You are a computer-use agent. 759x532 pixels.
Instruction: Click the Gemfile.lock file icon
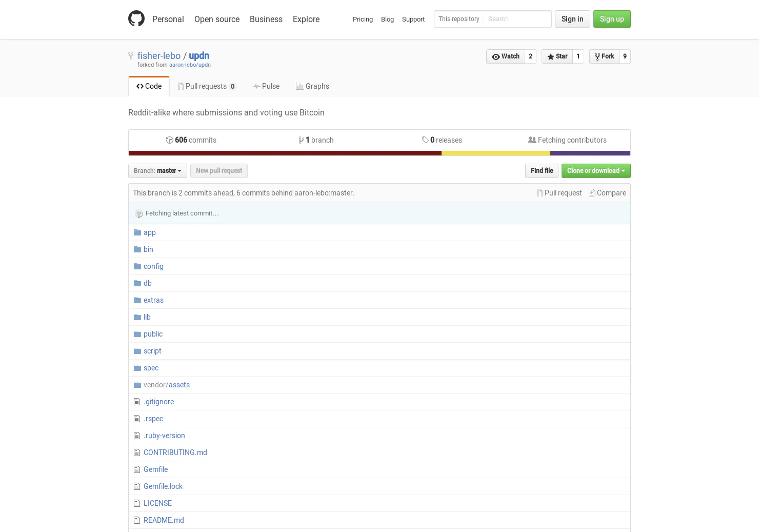tap(137, 486)
